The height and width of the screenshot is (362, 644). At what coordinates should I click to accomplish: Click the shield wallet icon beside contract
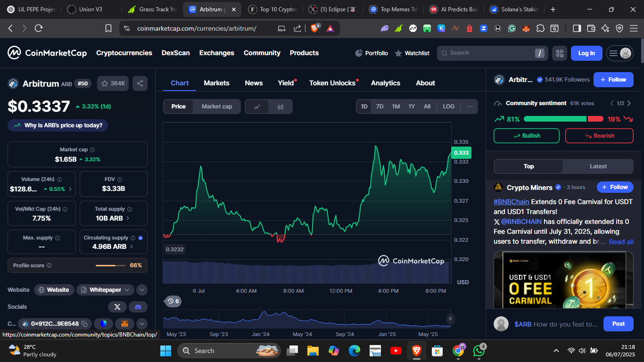click(104, 324)
